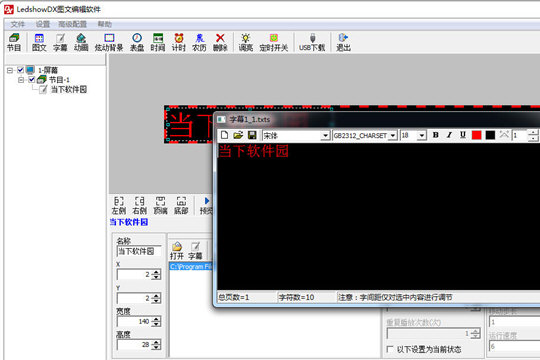The height and width of the screenshot is (360, 540).
Task: Open the 帮助 menu
Action: (x=105, y=24)
